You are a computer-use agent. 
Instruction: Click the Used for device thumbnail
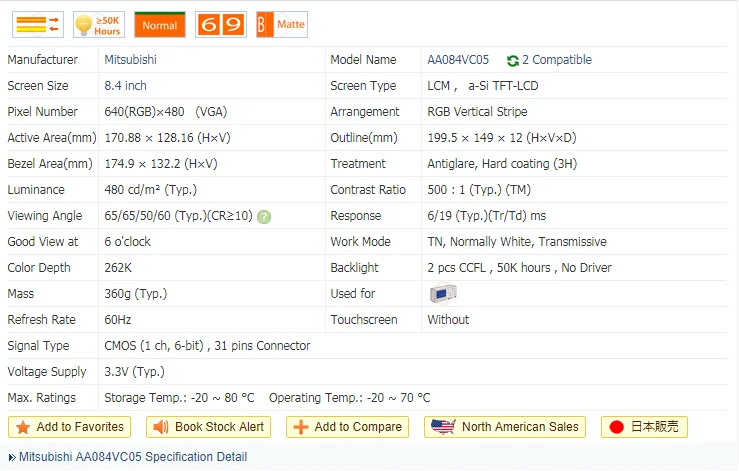coord(443,293)
